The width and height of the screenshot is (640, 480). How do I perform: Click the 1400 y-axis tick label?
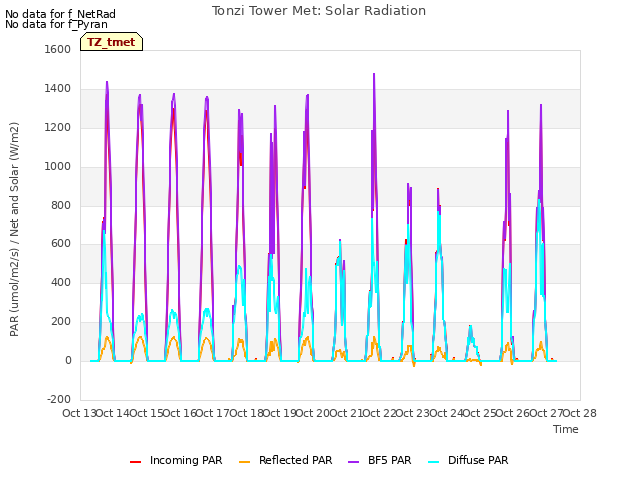[58, 88]
